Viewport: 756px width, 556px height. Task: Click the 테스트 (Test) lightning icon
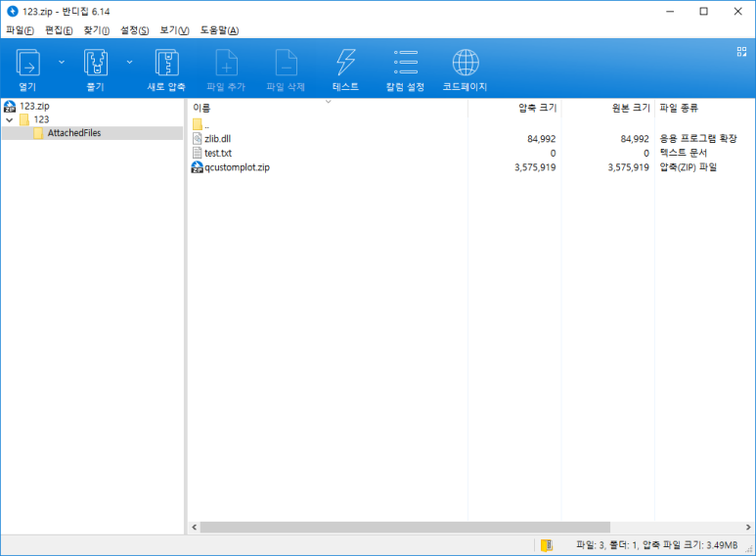point(345,64)
